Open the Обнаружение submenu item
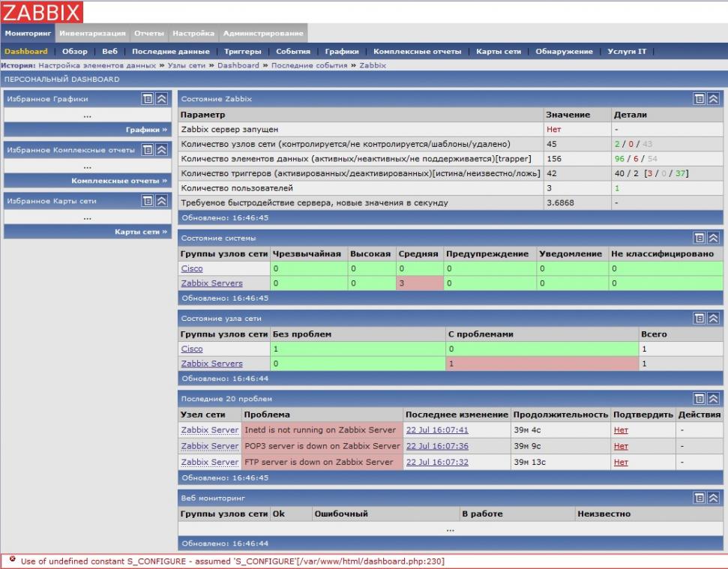 564,52
